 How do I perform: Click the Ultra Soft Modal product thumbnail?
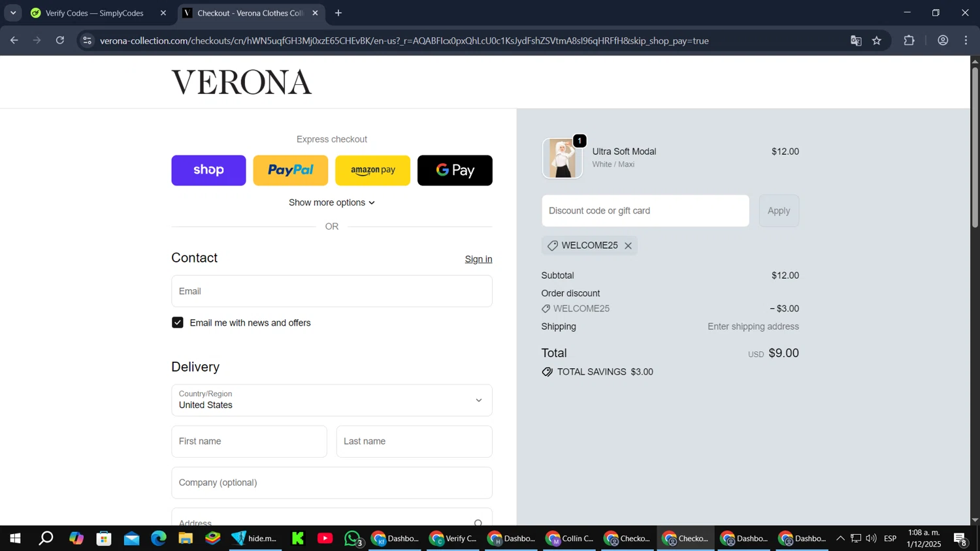coord(562,158)
